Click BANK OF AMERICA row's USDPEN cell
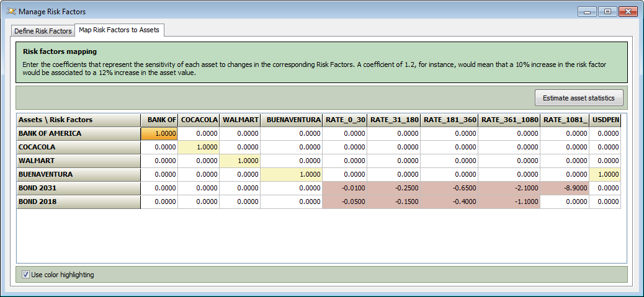 click(x=605, y=133)
